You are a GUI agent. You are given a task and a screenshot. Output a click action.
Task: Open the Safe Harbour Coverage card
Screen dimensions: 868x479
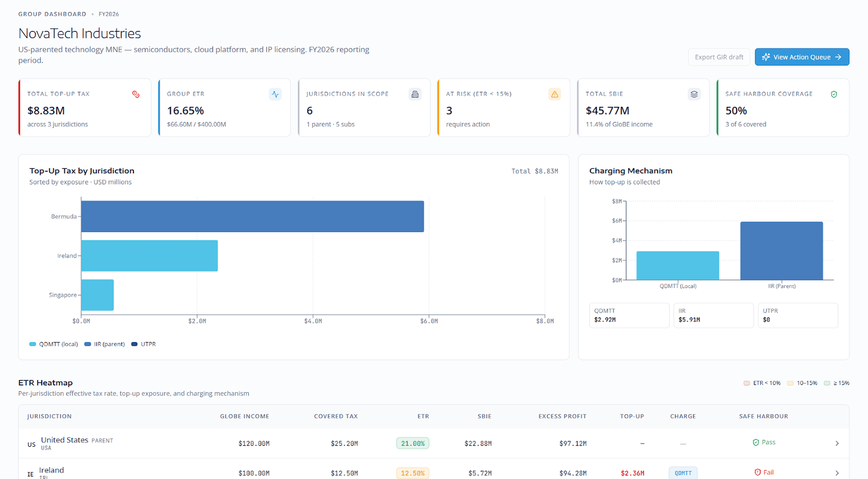click(x=783, y=108)
